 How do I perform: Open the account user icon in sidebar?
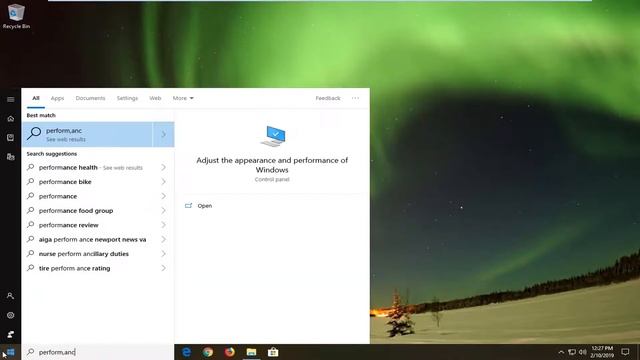click(10, 296)
